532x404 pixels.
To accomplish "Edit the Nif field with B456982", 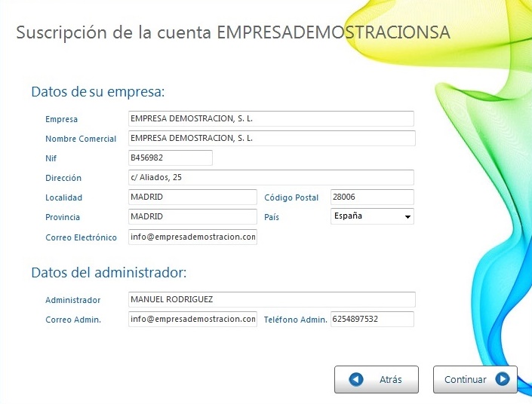I will tap(171, 158).
